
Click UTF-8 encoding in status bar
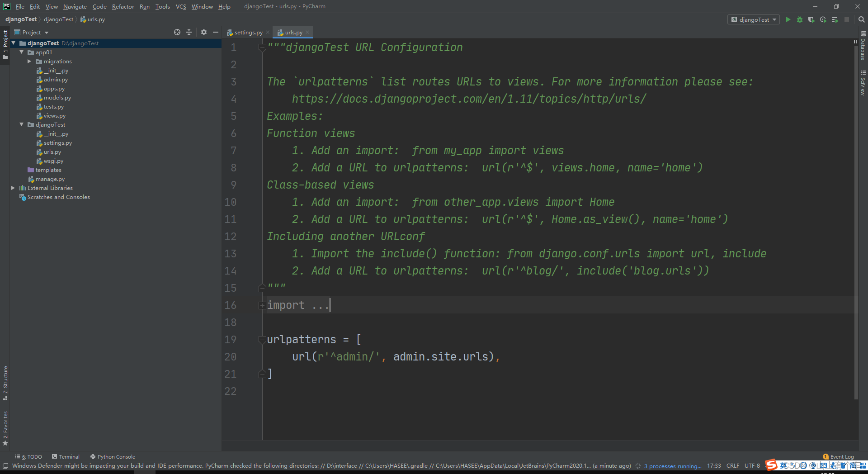pyautogui.click(x=752, y=466)
